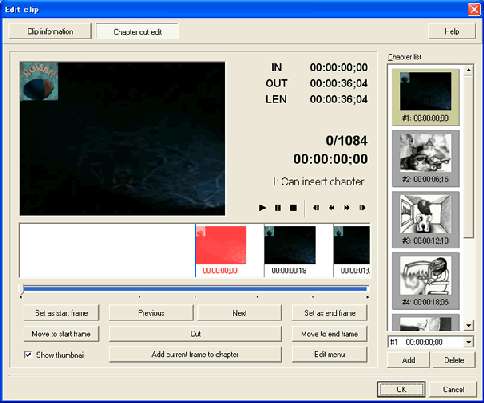Open Edit menu button
The height and width of the screenshot is (403, 484).
pos(330,354)
